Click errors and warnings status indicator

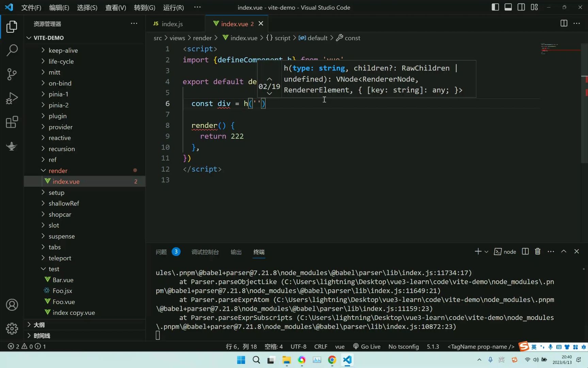(x=27, y=346)
